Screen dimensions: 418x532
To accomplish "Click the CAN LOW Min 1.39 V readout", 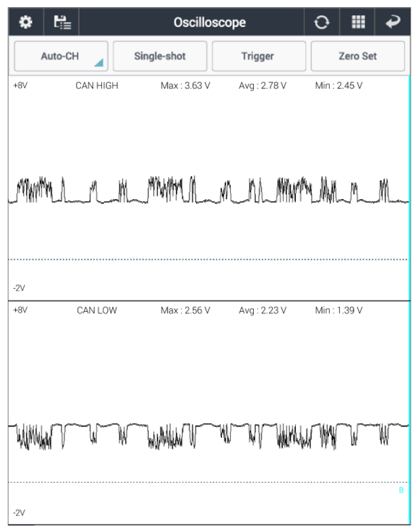I will point(338,311).
